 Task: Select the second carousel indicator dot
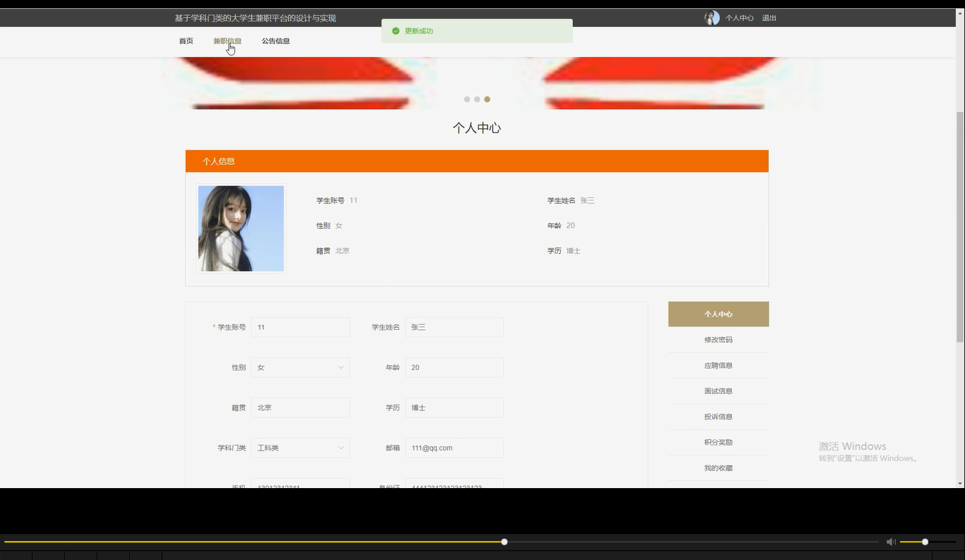coord(477,99)
